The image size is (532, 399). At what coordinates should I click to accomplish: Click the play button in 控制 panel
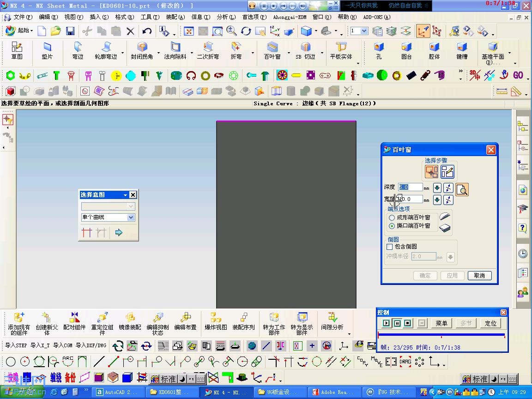(386, 323)
